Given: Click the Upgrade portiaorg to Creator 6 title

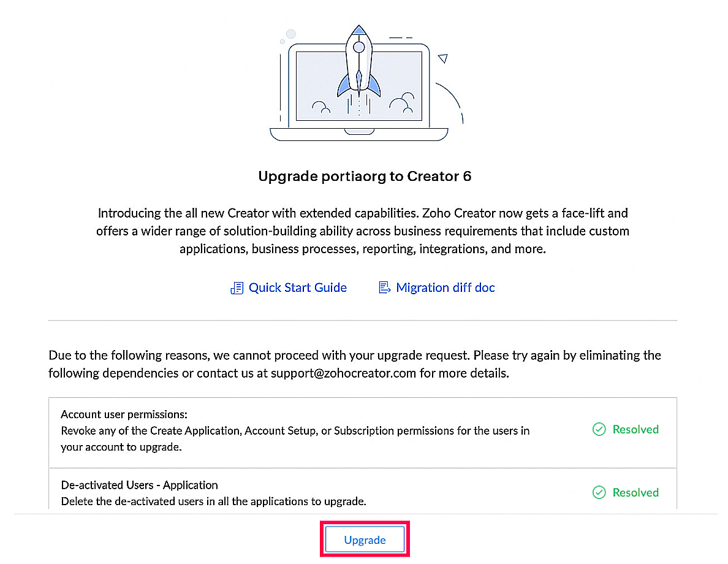Looking at the screenshot, I should (365, 176).
